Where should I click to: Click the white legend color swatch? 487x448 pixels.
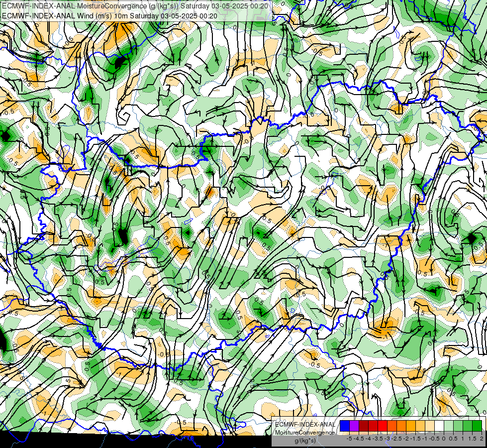coord(439,426)
